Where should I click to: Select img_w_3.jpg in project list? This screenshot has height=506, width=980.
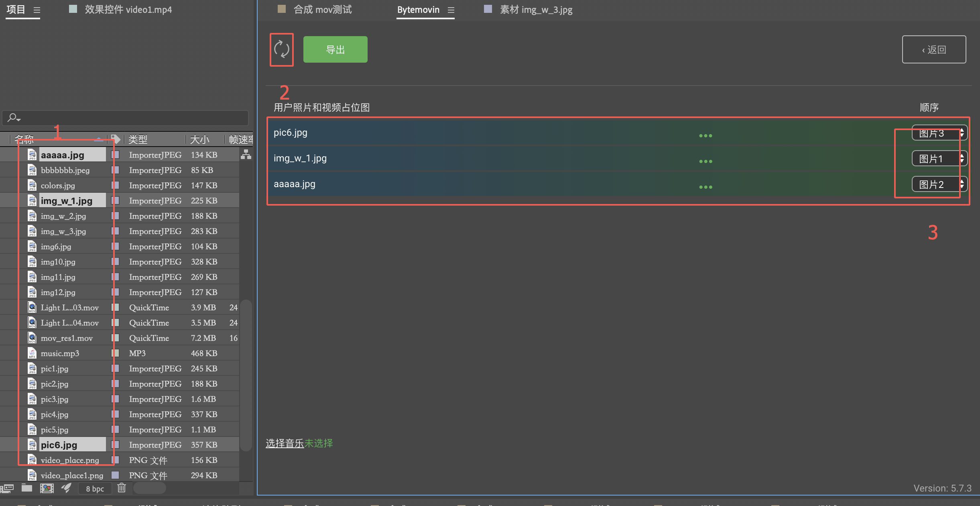pyautogui.click(x=63, y=231)
